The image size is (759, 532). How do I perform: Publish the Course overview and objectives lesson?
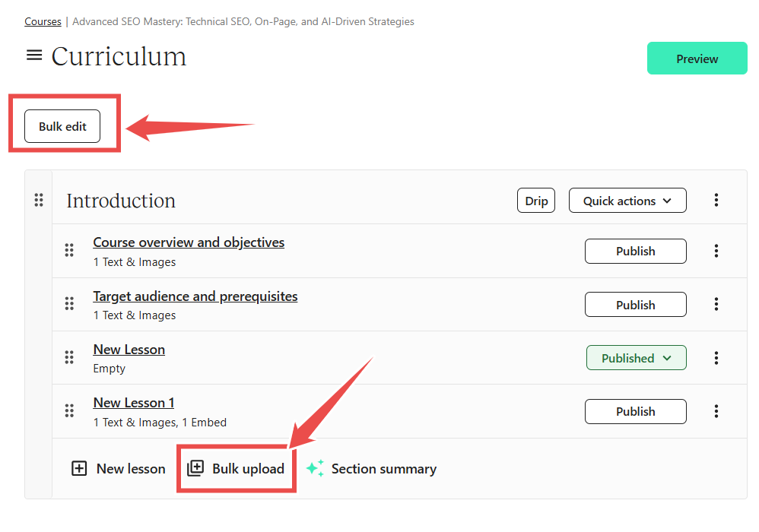tap(636, 251)
